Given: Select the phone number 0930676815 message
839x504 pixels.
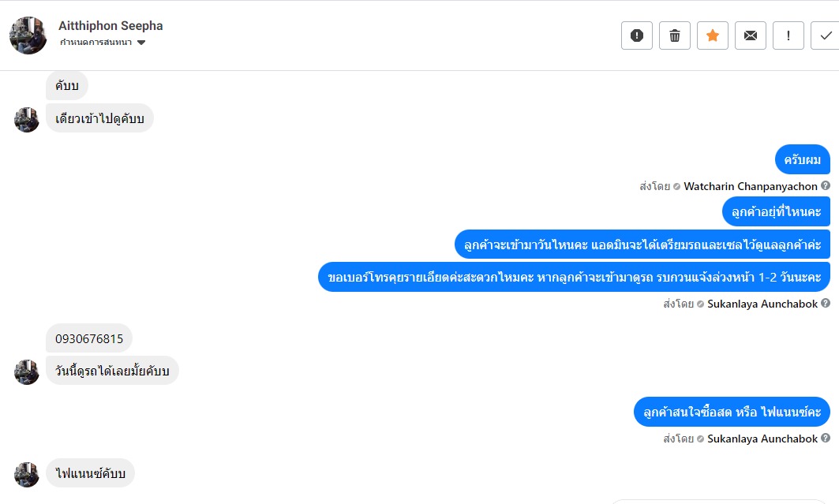Looking at the screenshot, I should click(x=89, y=339).
